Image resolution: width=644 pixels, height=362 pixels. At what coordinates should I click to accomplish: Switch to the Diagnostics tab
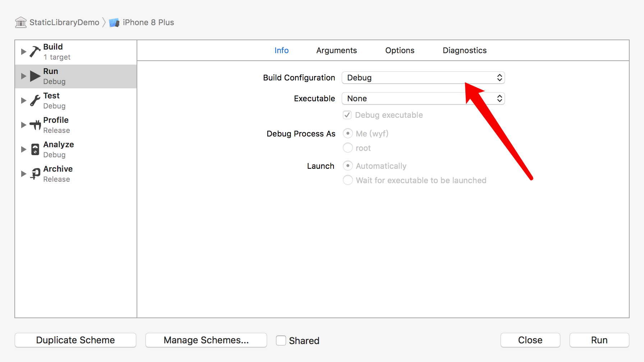[464, 51]
